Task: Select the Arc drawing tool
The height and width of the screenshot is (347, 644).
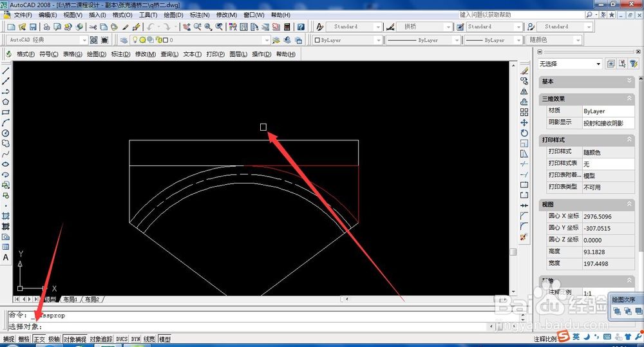Action: tap(6, 123)
